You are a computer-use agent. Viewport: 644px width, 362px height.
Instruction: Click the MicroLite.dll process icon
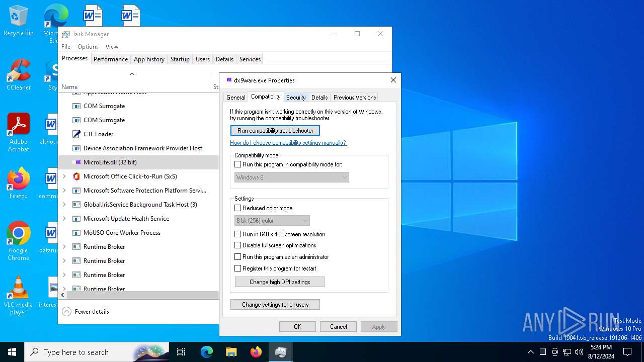click(76, 162)
